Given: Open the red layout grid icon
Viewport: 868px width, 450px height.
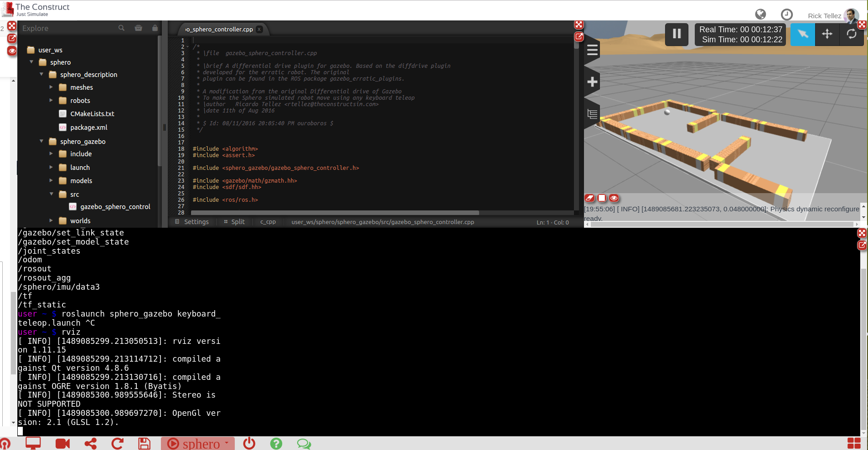Looking at the screenshot, I should [854, 443].
